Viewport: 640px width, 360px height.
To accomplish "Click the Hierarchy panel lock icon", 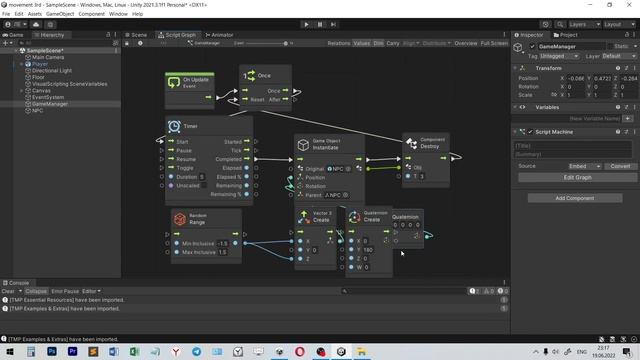I will coord(108,35).
